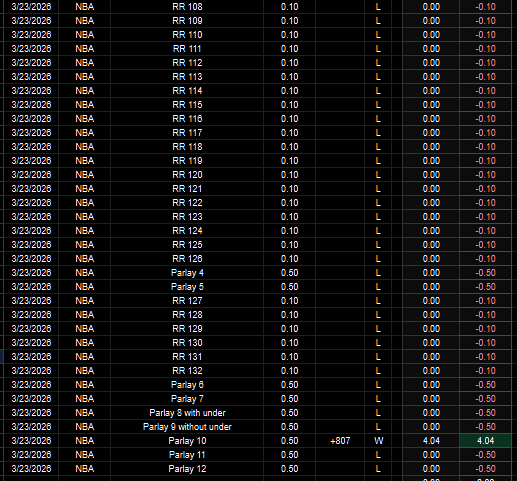Select the Parlay 7 cell
Viewport: 517px width, 481px height.
pyautogui.click(x=187, y=399)
